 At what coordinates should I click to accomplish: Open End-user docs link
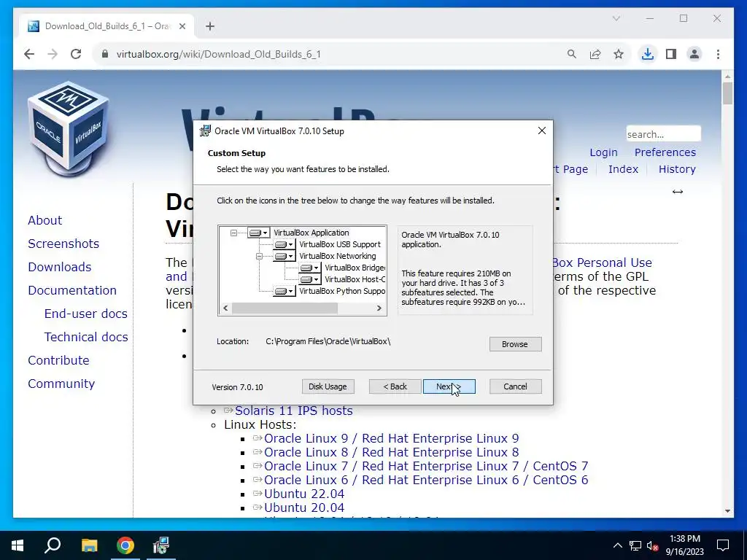[x=86, y=314]
